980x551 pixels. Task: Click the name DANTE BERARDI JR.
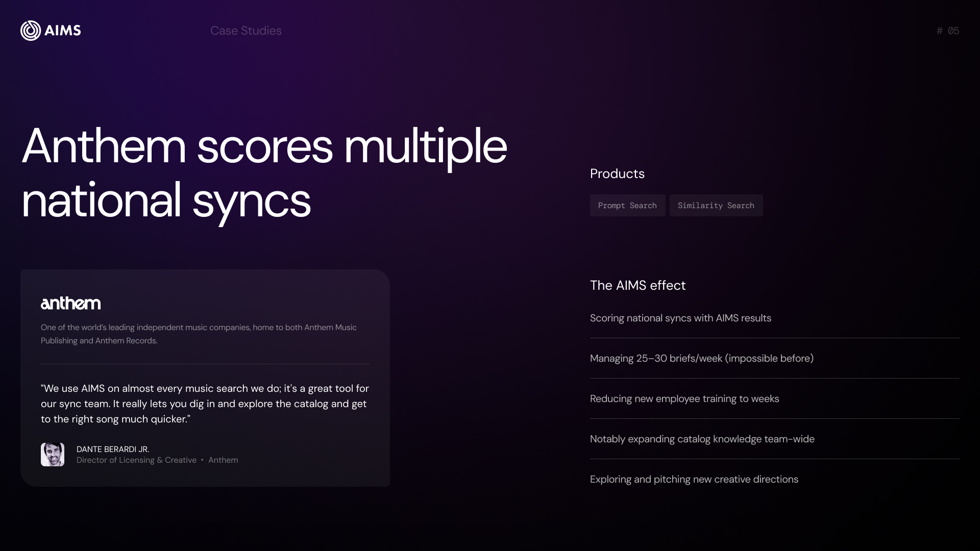tap(113, 449)
